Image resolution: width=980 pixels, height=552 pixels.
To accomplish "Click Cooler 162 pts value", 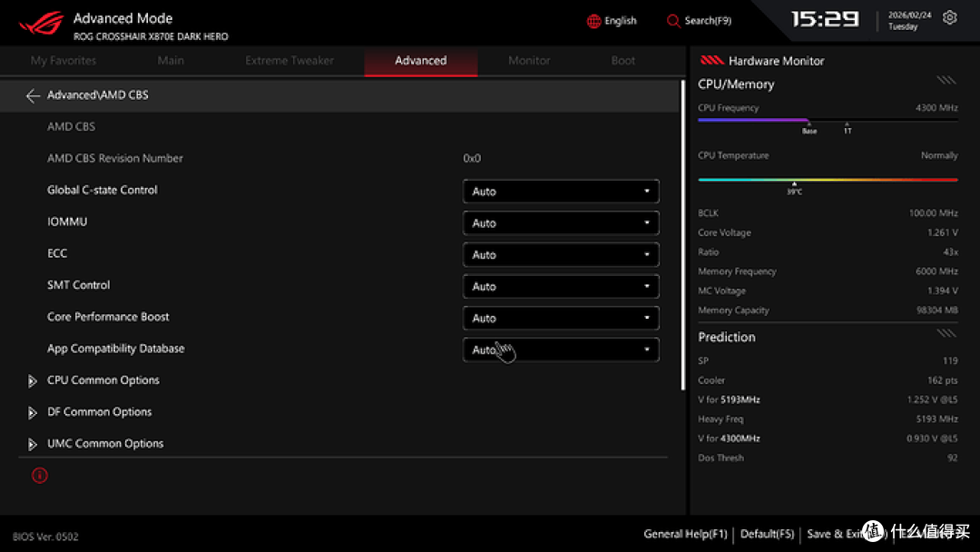I will click(x=943, y=380).
